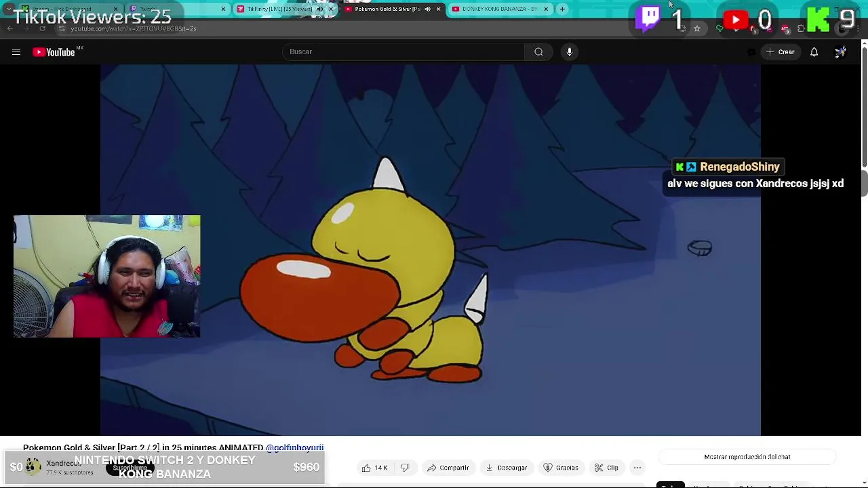Click Mostrar reproducción del chat
This screenshot has width=868, height=488.
coord(747,457)
